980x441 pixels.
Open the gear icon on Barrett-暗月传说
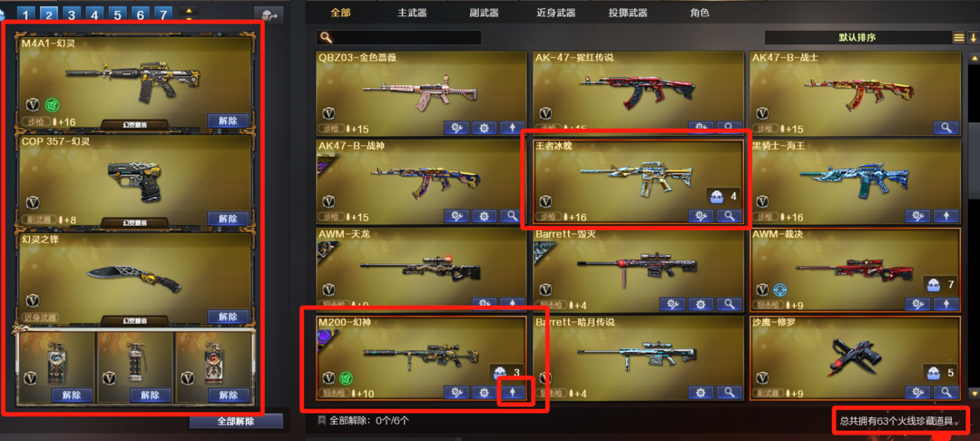[701, 392]
